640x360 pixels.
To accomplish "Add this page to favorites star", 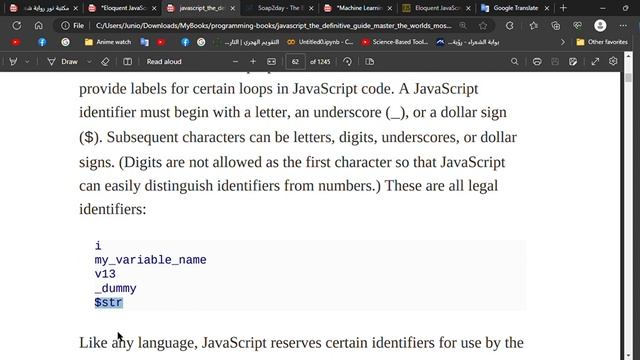I will [x=483, y=26].
